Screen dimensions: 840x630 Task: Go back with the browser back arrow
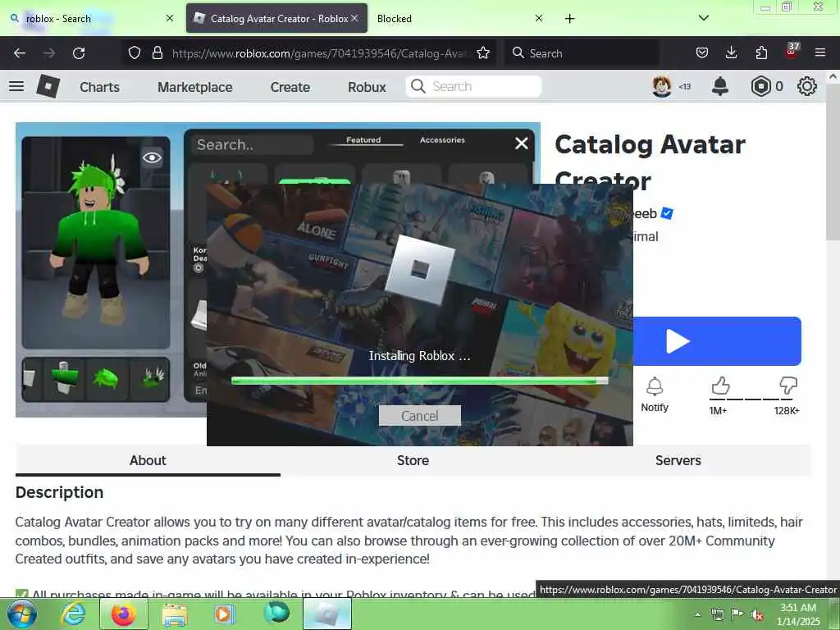point(20,53)
